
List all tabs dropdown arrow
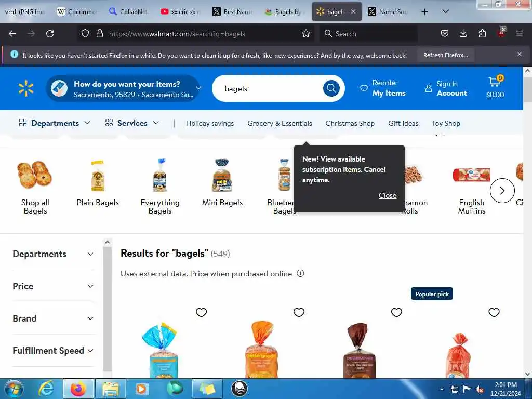446,12
